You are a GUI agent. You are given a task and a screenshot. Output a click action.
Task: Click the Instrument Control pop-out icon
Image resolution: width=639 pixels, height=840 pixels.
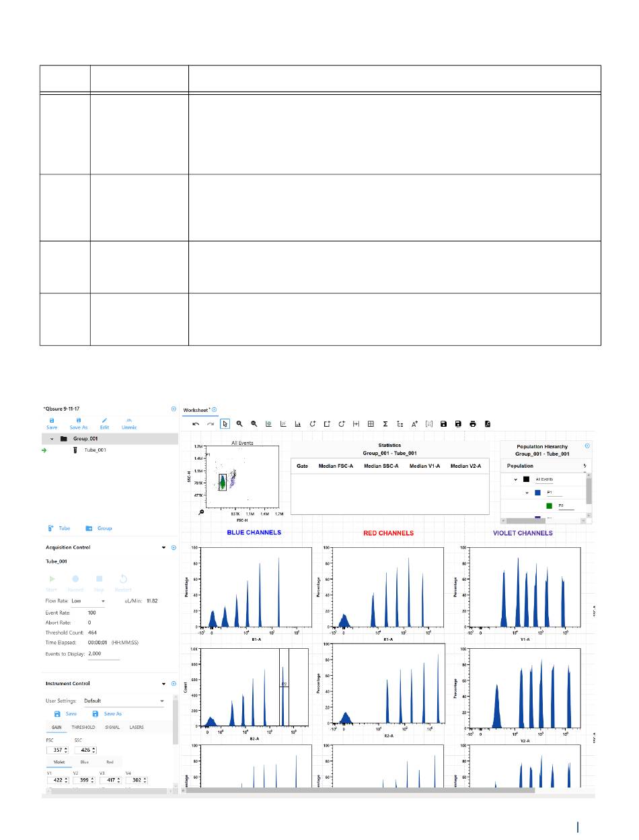[173, 684]
